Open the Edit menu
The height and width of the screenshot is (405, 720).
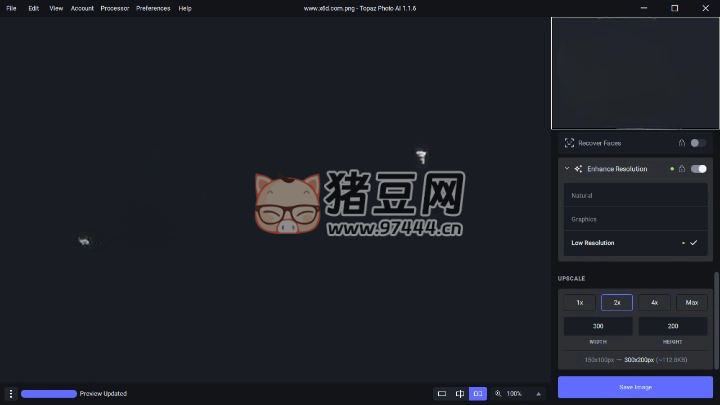(34, 8)
